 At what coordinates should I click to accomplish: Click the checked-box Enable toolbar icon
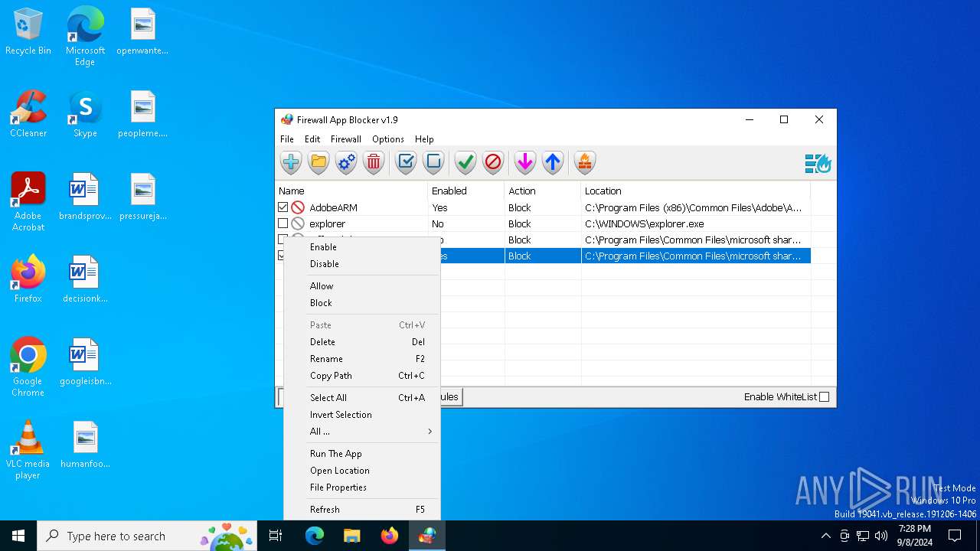(x=406, y=162)
